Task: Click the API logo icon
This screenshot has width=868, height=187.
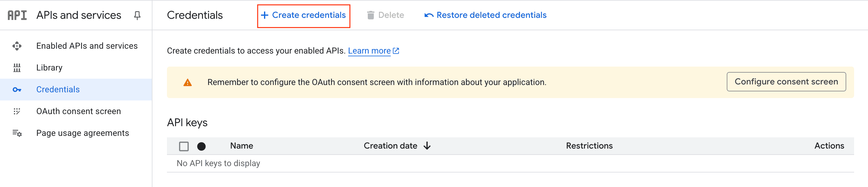Action: point(17,15)
